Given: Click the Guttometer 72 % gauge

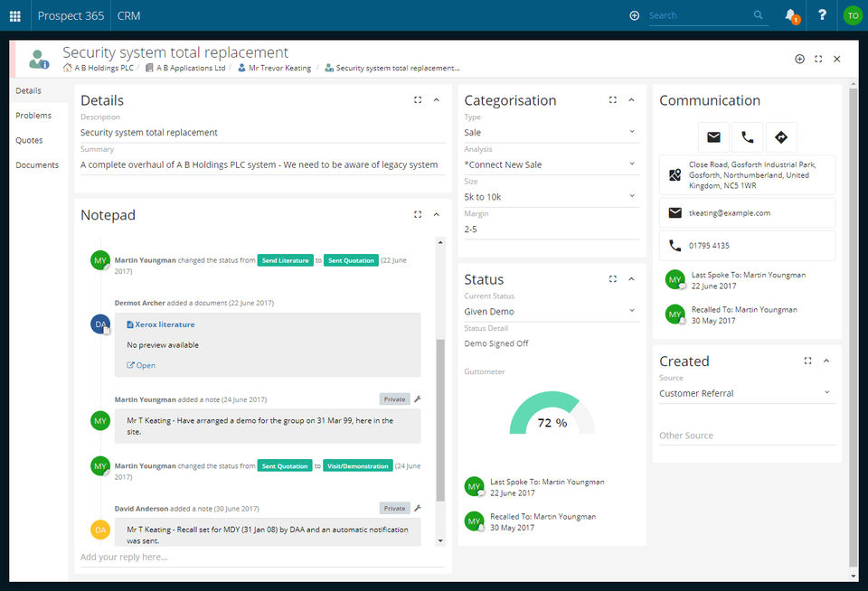Looking at the screenshot, I should tap(552, 413).
